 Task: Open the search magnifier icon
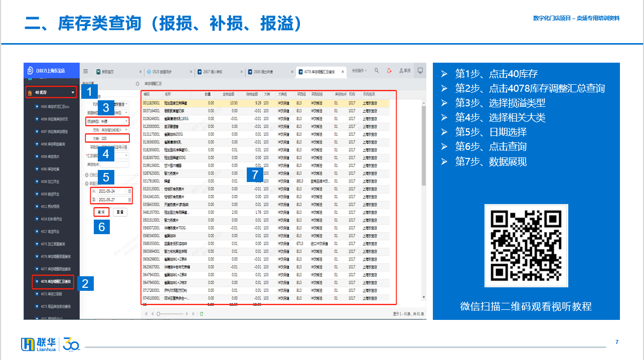(377, 71)
